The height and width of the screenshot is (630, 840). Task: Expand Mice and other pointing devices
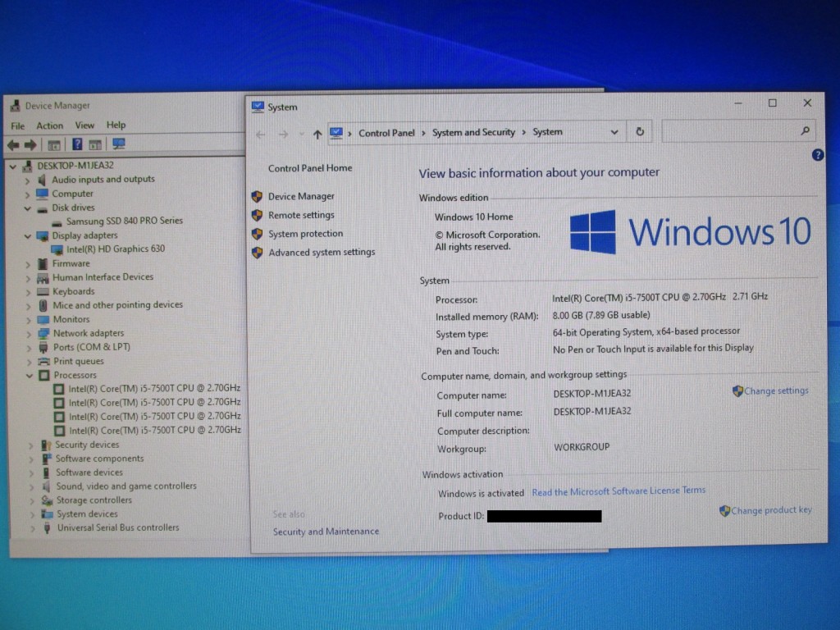(x=29, y=307)
